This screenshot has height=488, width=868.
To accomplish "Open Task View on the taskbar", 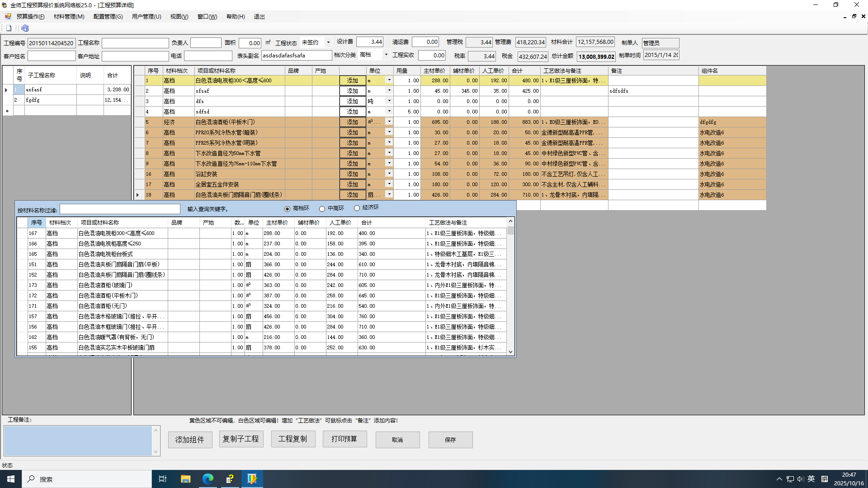I will point(163,479).
